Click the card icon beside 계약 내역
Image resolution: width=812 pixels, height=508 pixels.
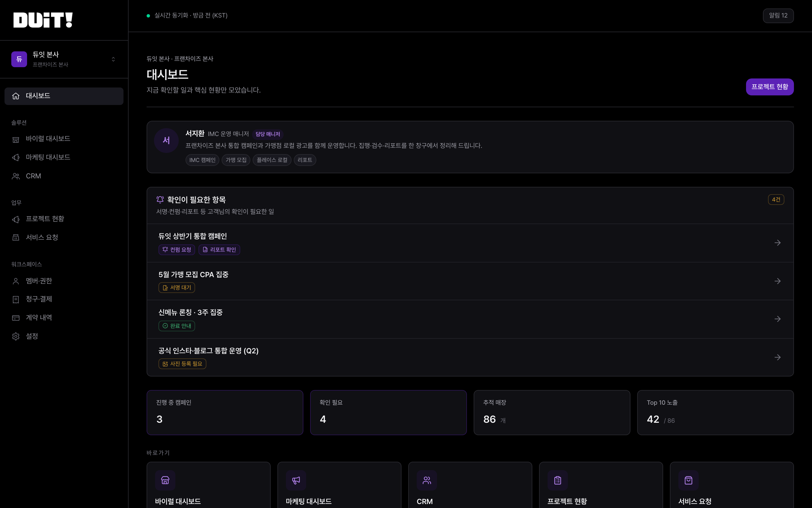tap(16, 318)
